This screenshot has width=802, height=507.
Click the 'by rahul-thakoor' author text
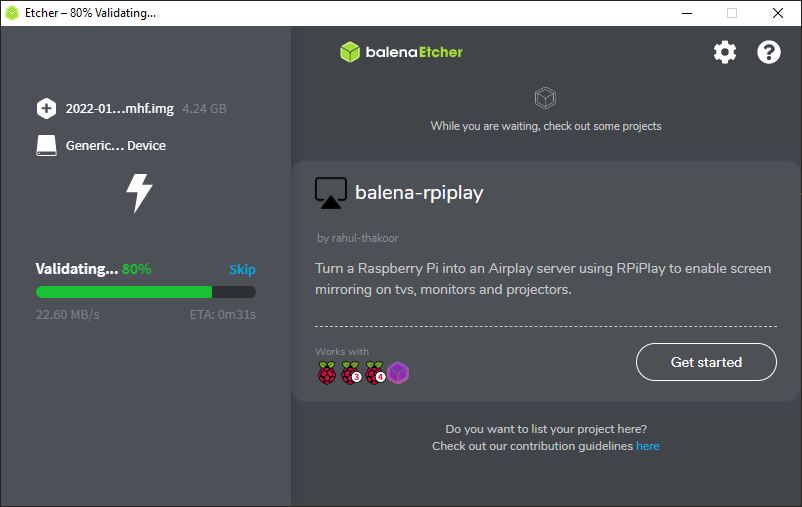click(x=358, y=238)
